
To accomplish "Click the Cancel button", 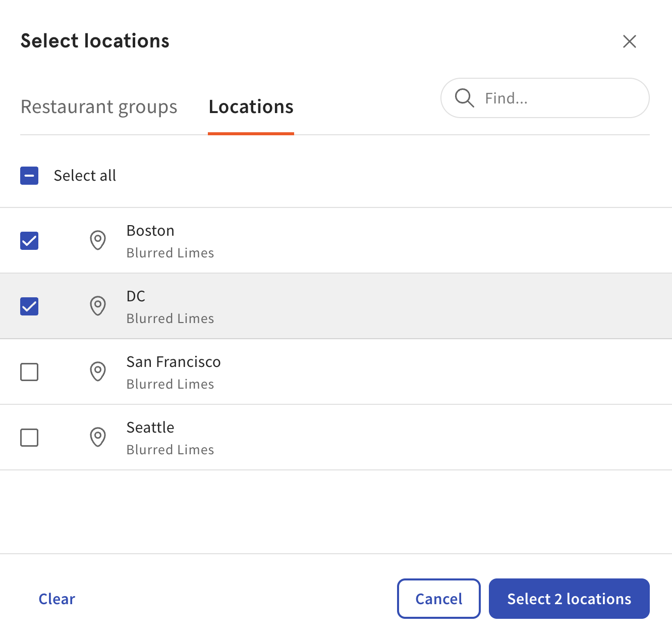I will (438, 599).
